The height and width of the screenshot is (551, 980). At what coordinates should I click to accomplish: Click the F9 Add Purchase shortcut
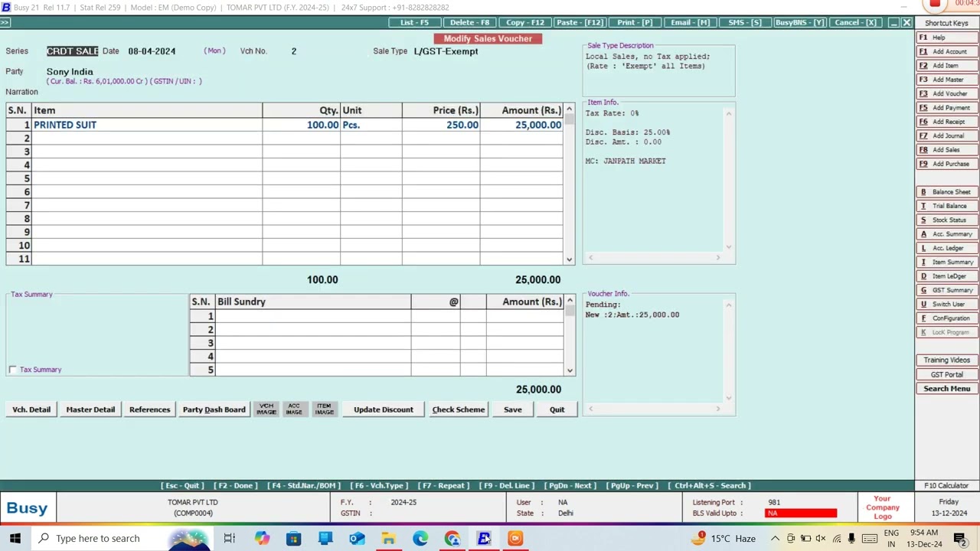coord(947,164)
